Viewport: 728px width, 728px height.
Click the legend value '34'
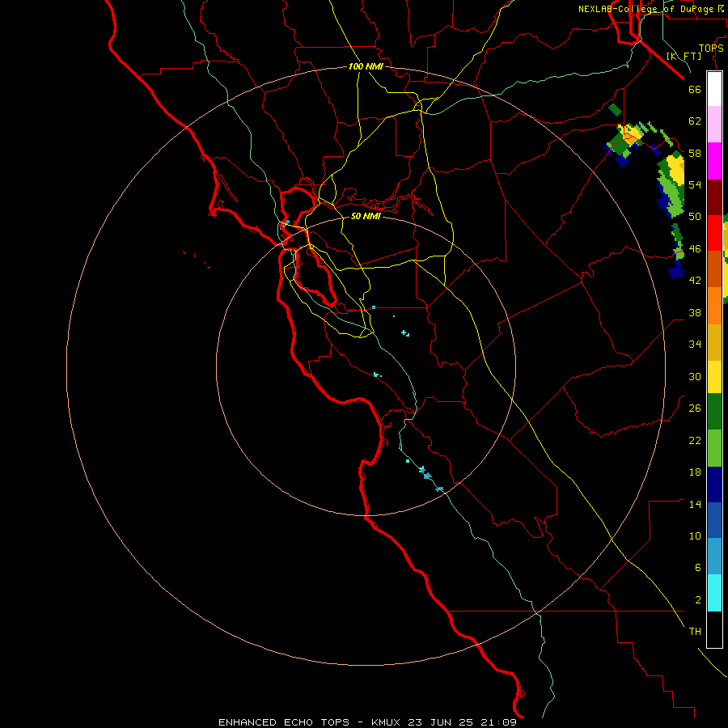pos(695,344)
